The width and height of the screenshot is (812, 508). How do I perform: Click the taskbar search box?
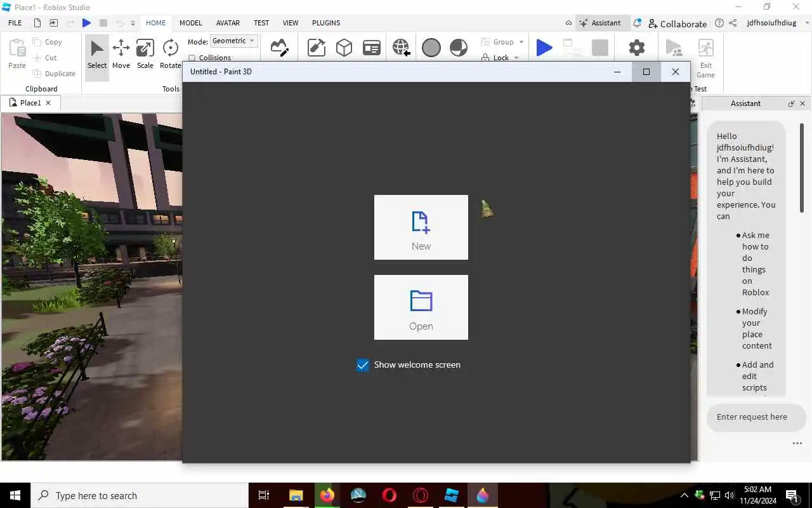[x=140, y=495]
